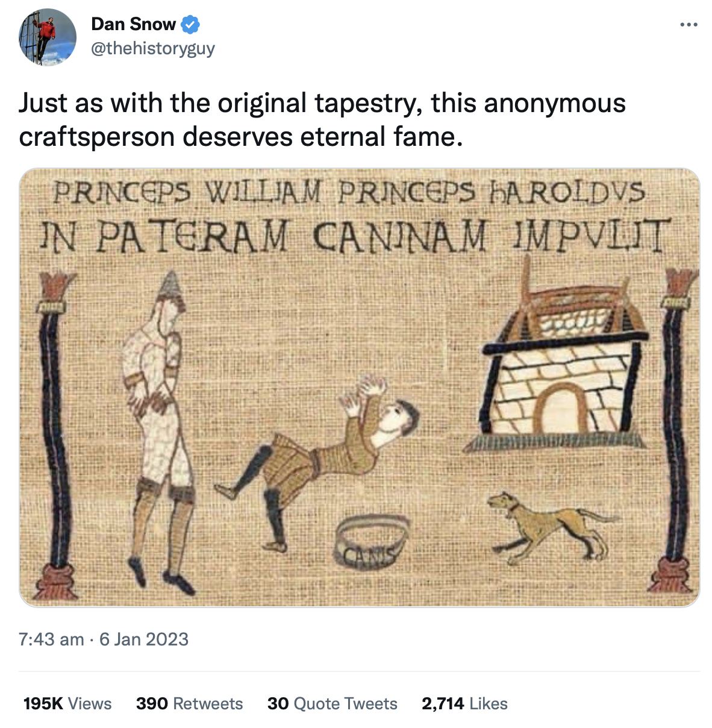Open the 390 Retweets list
Screen dimensions: 712x728
189,703
